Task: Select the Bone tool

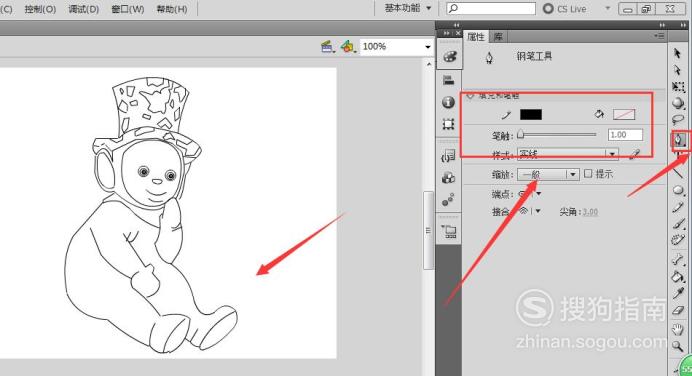Action: 678,259
